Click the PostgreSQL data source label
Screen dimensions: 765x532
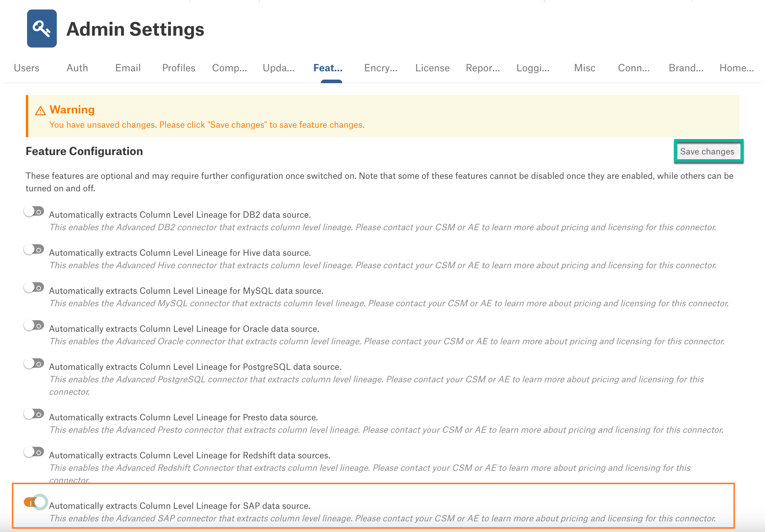[x=195, y=367]
